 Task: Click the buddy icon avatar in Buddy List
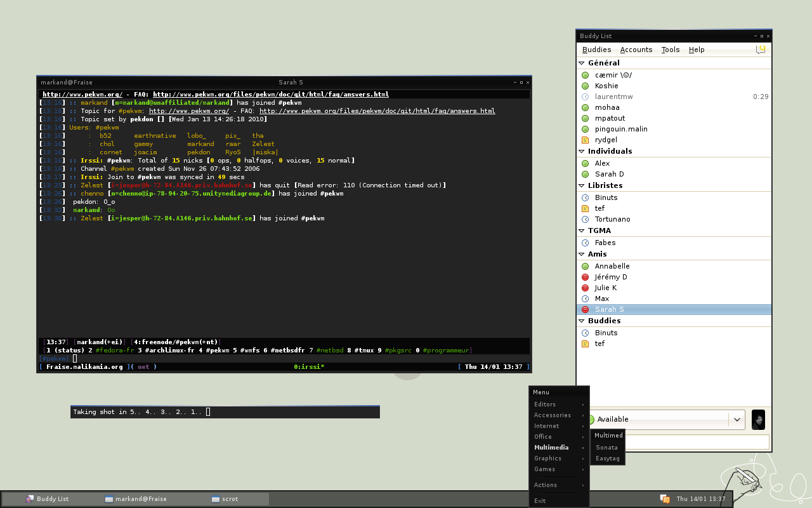click(x=758, y=420)
